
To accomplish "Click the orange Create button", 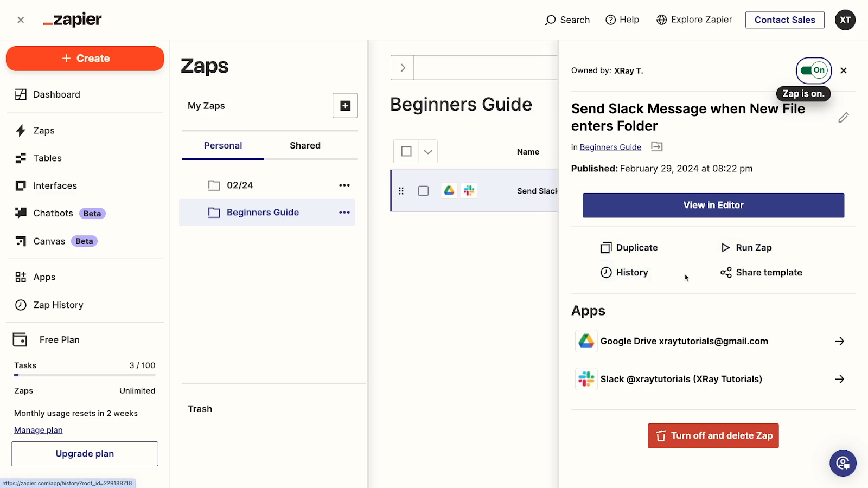I will point(85,59).
